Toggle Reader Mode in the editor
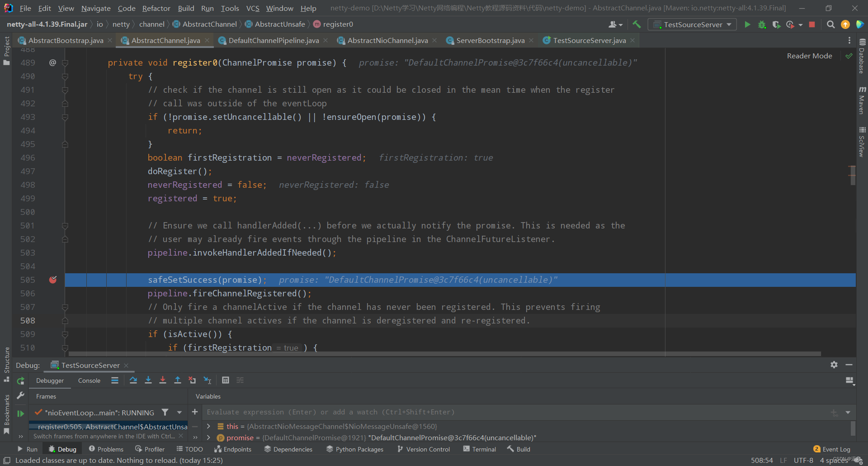 [809, 56]
